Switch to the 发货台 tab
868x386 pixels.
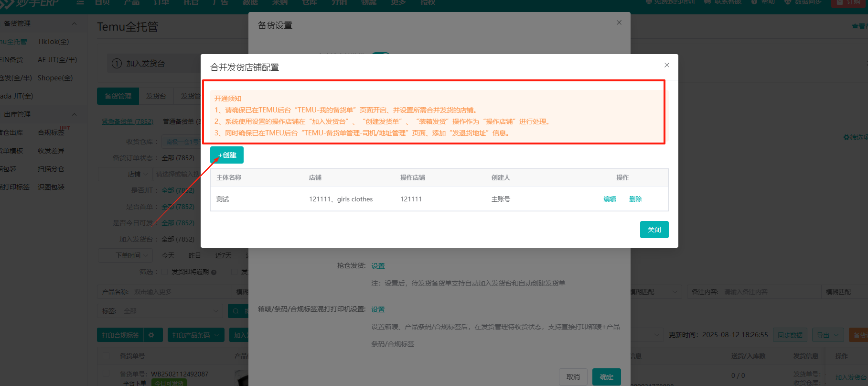click(x=156, y=96)
